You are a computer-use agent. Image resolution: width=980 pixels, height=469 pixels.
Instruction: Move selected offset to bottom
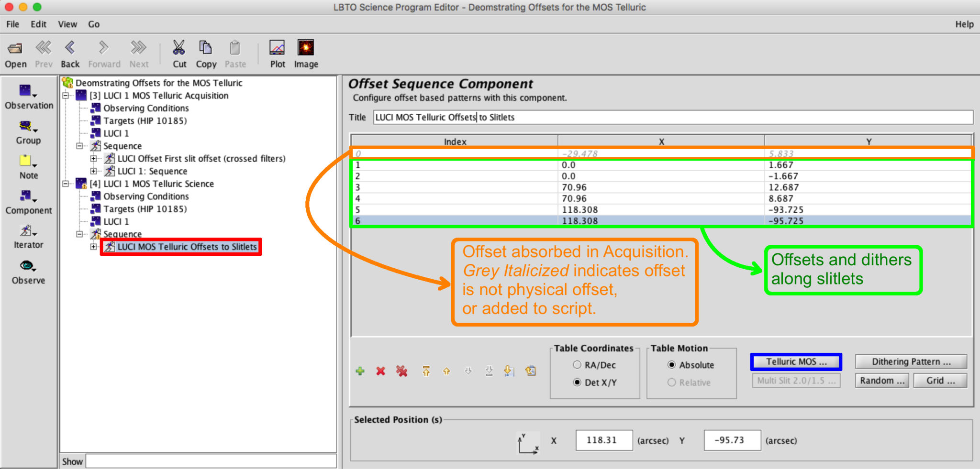489,371
